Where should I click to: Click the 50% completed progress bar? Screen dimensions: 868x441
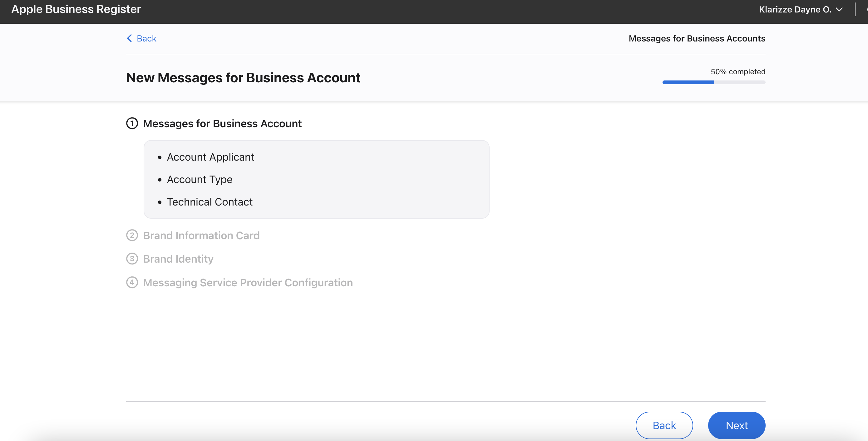[714, 82]
